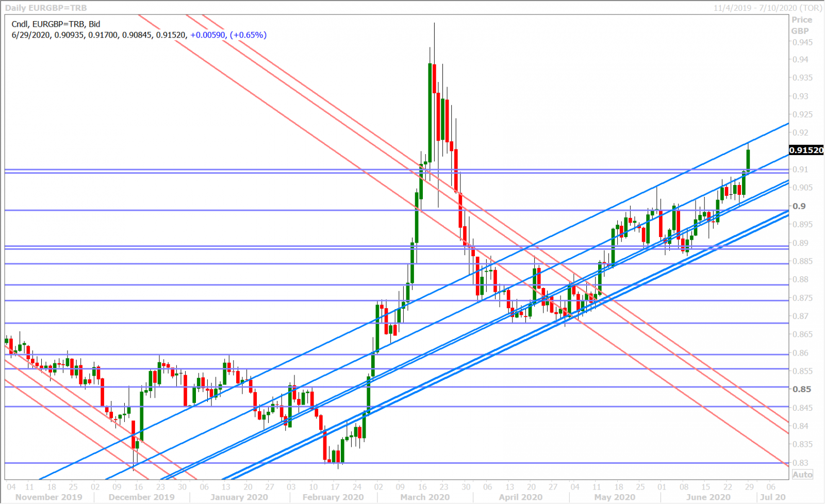Click the 0.925 price axis label
The image size is (825, 504).
[x=802, y=114]
